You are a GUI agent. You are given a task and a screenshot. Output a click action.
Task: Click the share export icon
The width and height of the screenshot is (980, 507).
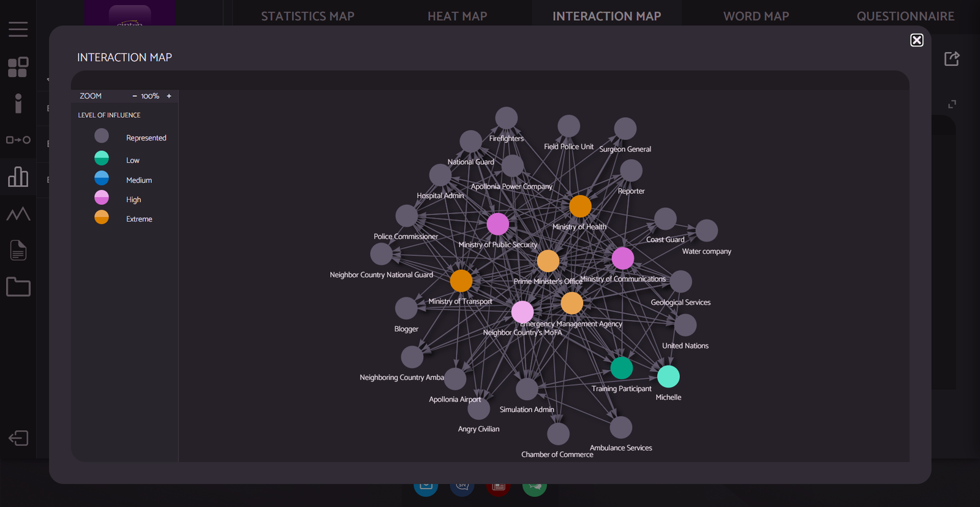[952, 58]
